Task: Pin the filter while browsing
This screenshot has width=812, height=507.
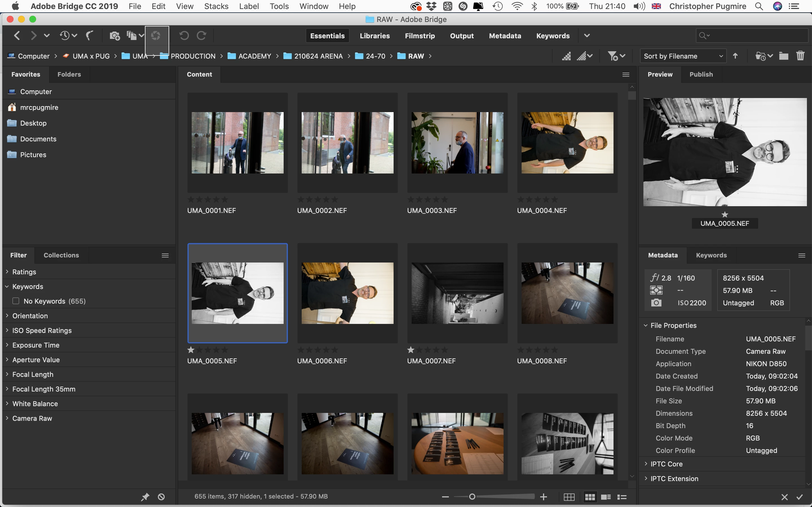Action: click(145, 497)
